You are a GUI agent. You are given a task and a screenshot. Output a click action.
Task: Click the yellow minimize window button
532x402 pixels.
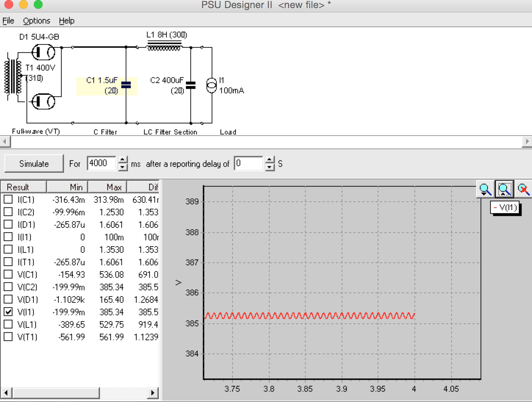pos(23,4)
